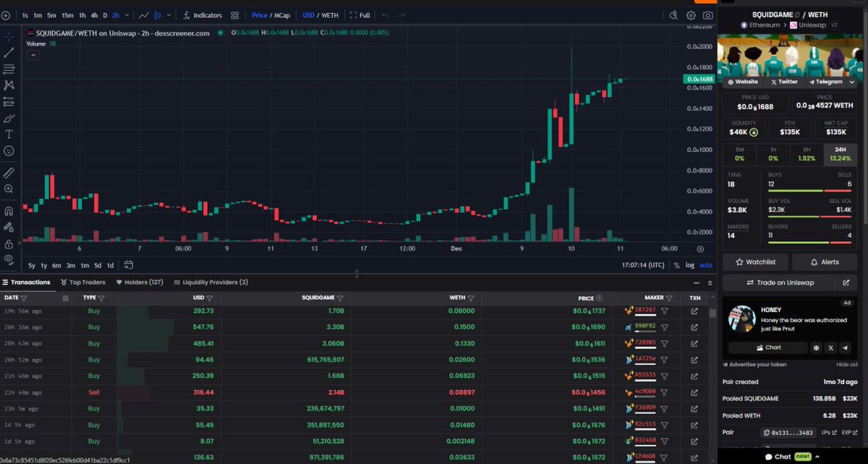The width and height of the screenshot is (868, 464).
Task: Toggle log scale
Action: click(689, 265)
